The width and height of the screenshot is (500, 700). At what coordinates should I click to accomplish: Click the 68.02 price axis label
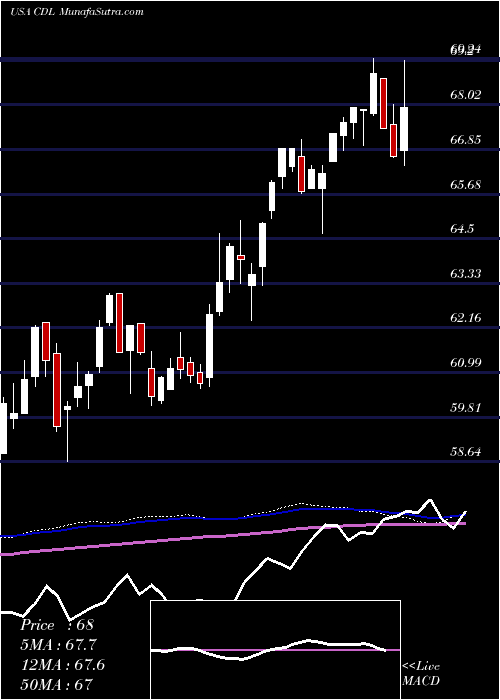[x=466, y=95]
